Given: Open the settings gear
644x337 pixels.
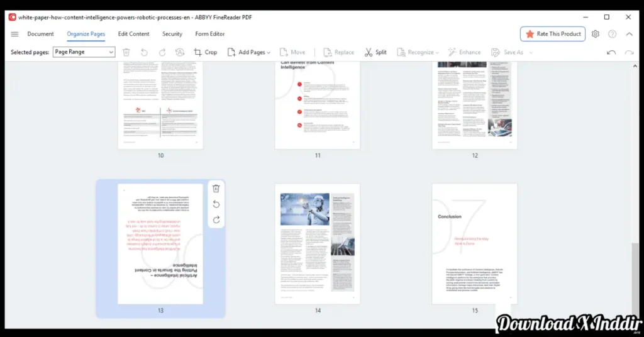Looking at the screenshot, I should point(596,34).
